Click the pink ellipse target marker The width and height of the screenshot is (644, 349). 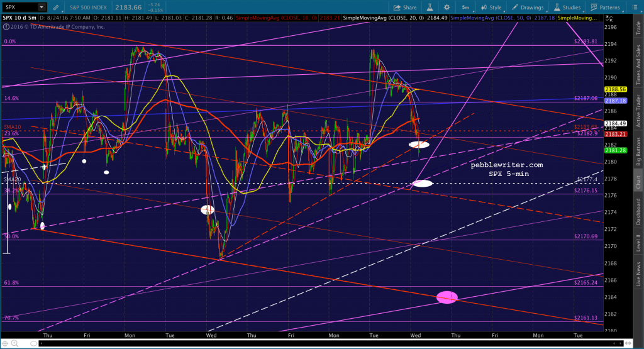coord(447,297)
